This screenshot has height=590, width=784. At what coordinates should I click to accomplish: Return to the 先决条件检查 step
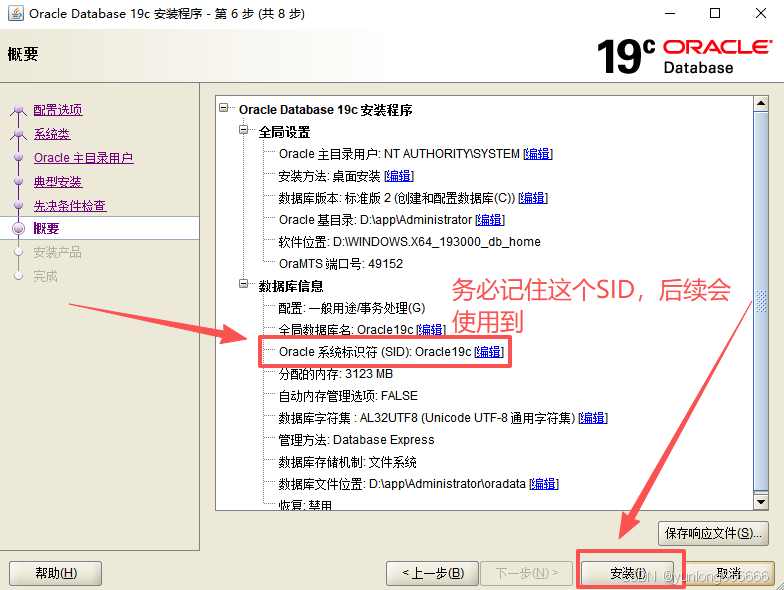click(70, 206)
